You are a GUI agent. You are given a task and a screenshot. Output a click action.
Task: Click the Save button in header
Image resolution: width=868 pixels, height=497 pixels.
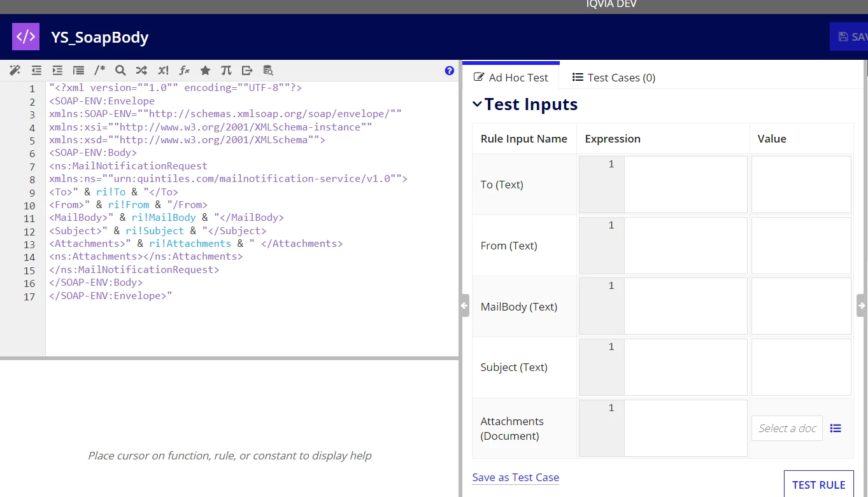[x=849, y=36]
